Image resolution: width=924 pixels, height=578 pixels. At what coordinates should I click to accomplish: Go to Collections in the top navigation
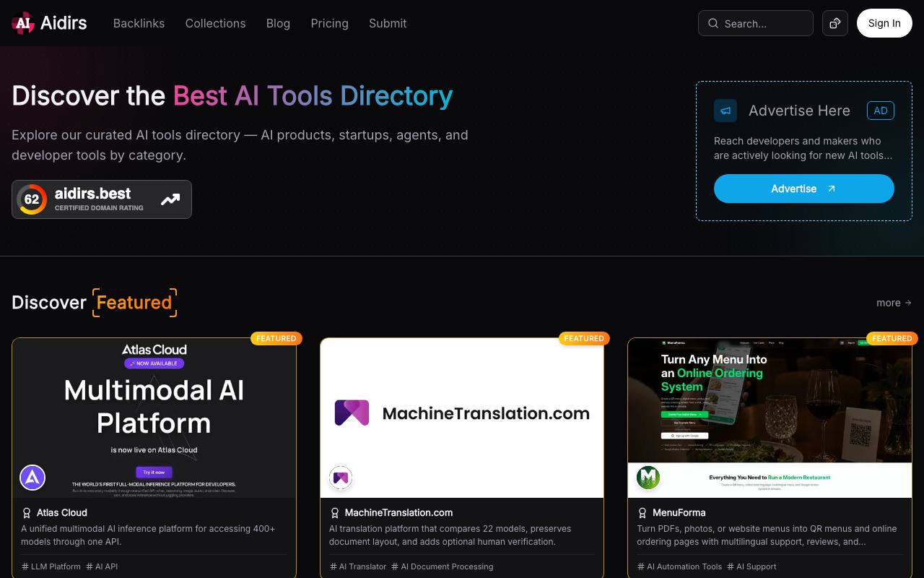[x=215, y=23]
